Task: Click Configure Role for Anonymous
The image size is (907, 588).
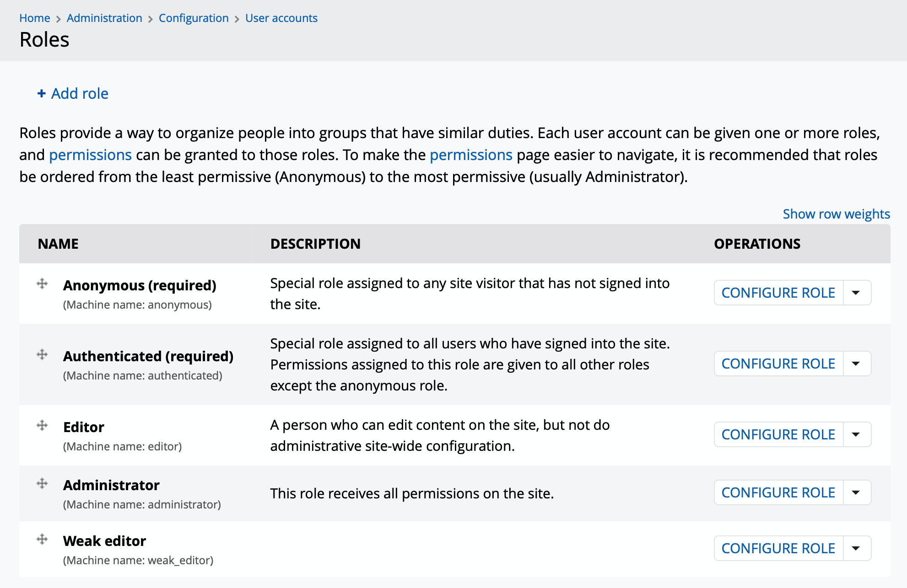Action: (x=778, y=293)
